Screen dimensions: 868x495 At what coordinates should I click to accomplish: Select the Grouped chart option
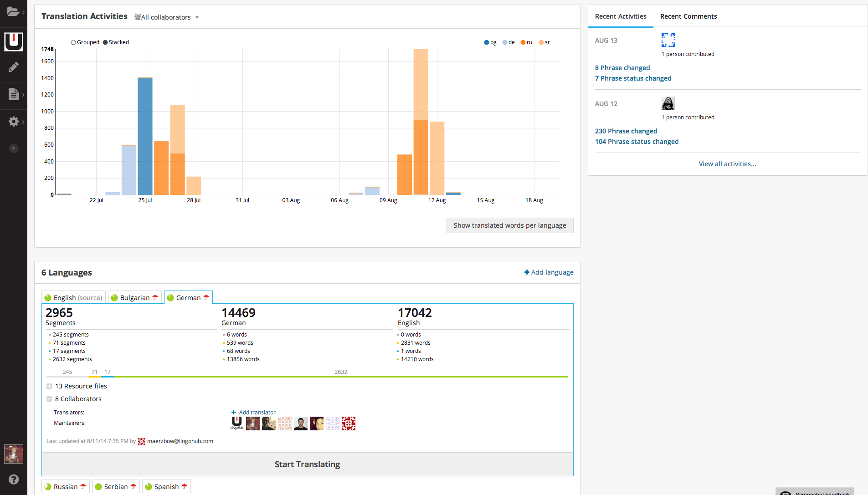pyautogui.click(x=73, y=42)
